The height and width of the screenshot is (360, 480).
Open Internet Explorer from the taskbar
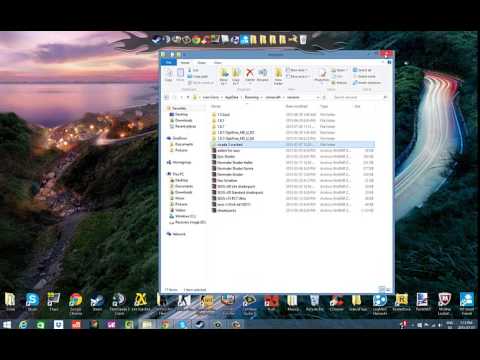[23, 324]
